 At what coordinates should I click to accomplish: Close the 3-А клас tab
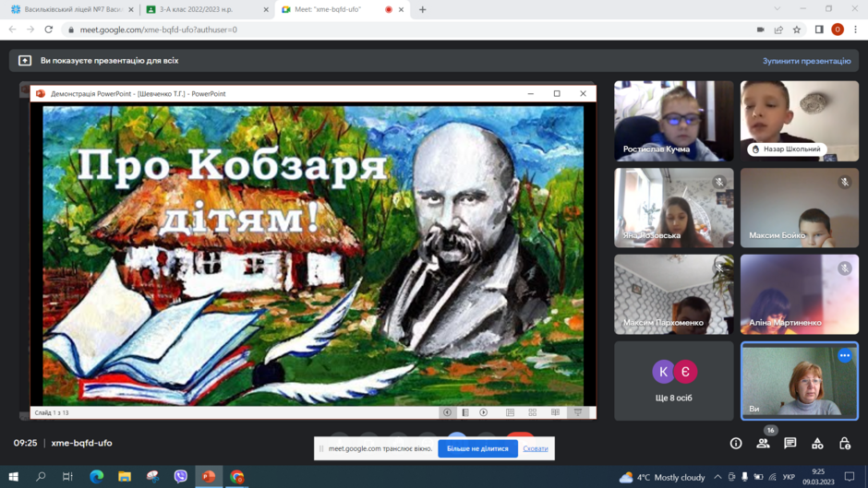266,9
